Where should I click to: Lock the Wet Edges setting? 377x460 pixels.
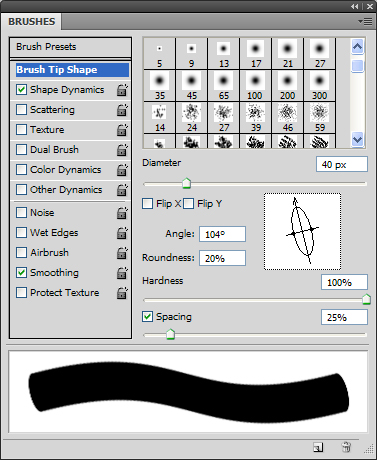click(x=122, y=233)
